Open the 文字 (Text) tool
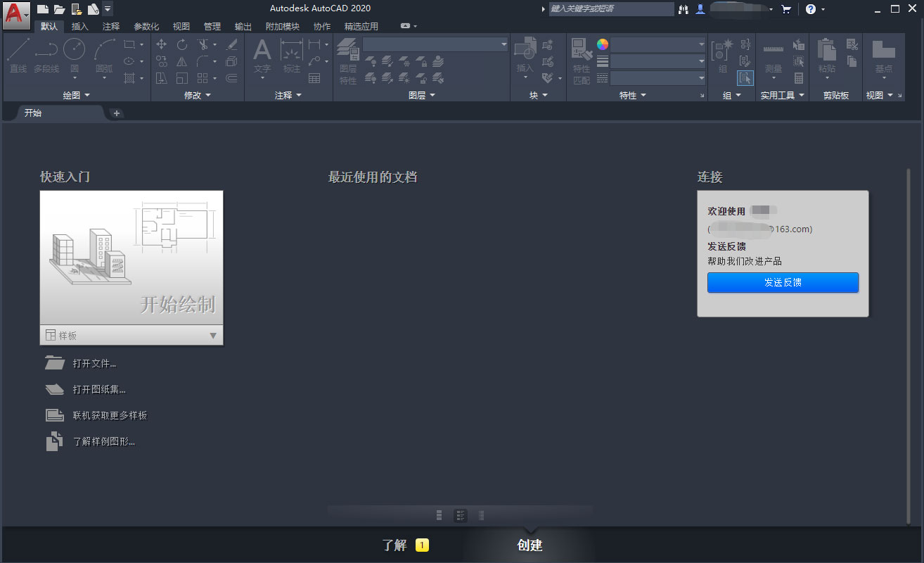Image resolution: width=924 pixels, height=563 pixels. click(x=262, y=49)
